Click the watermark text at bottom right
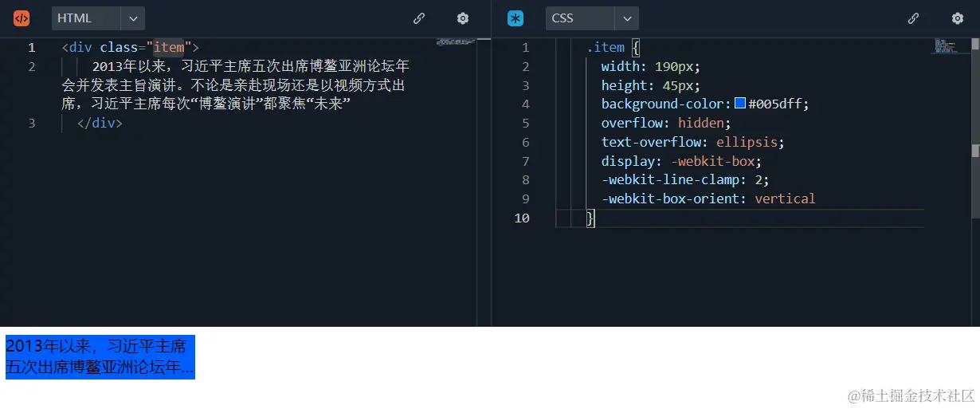This screenshot has width=980, height=409. (911, 395)
